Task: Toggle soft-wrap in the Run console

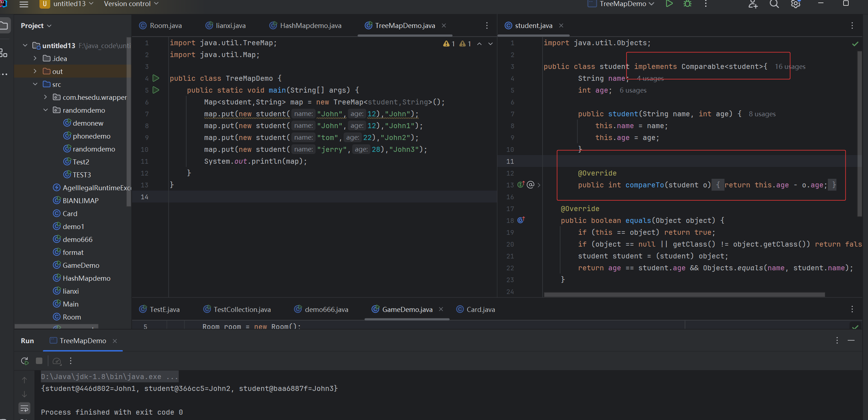Action: point(24,408)
